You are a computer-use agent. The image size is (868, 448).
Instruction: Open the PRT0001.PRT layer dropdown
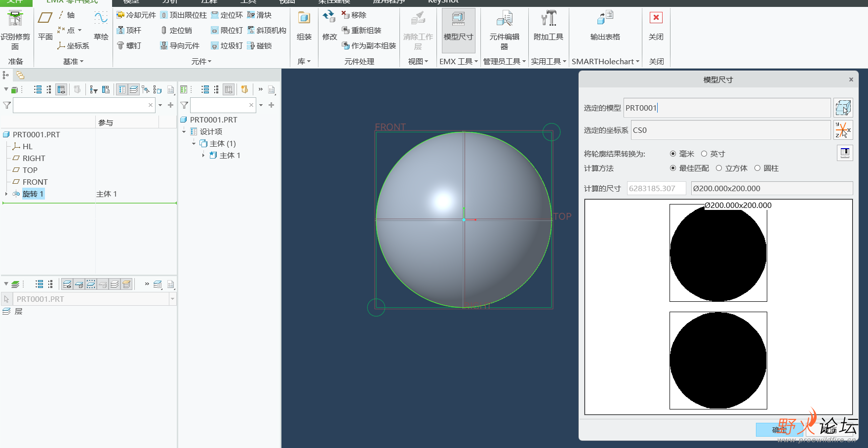172,299
